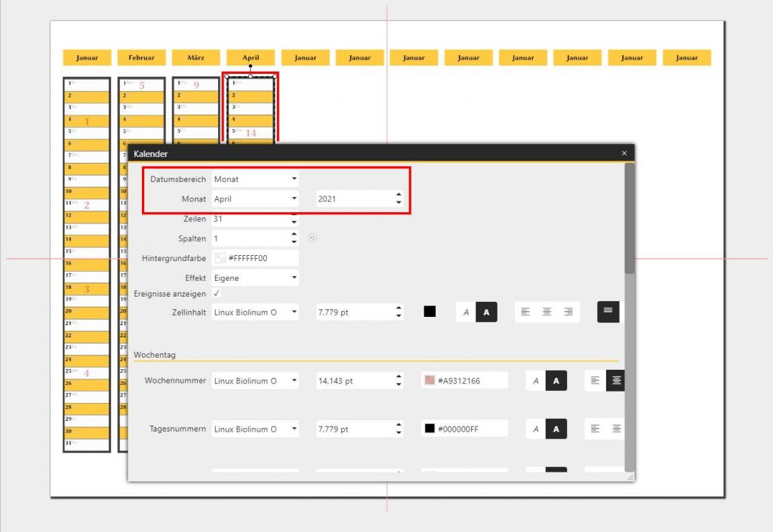The image size is (773, 532).
Task: Decrease Tagesnummern font size with down arrow
Action: [399, 433]
